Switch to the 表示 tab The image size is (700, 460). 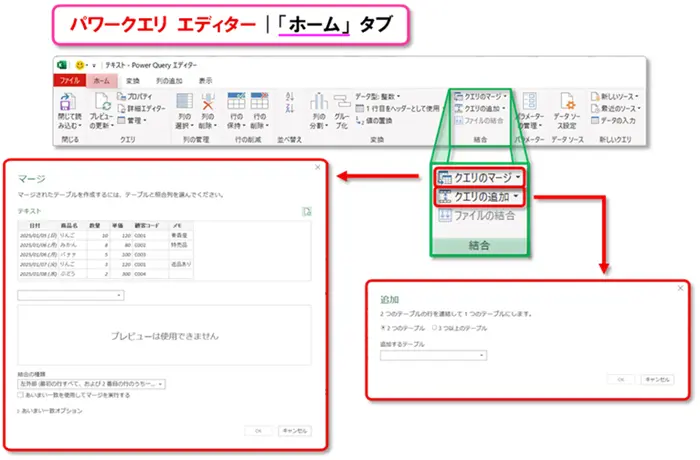(x=205, y=81)
